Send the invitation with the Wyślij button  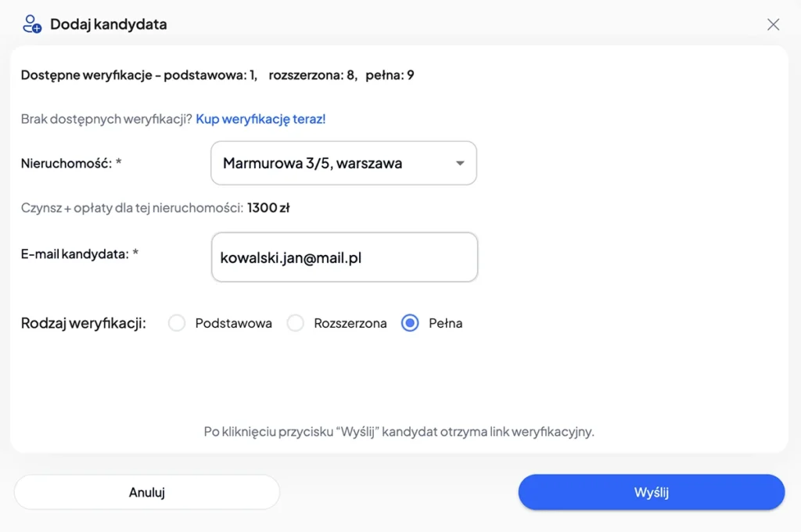tap(651, 492)
